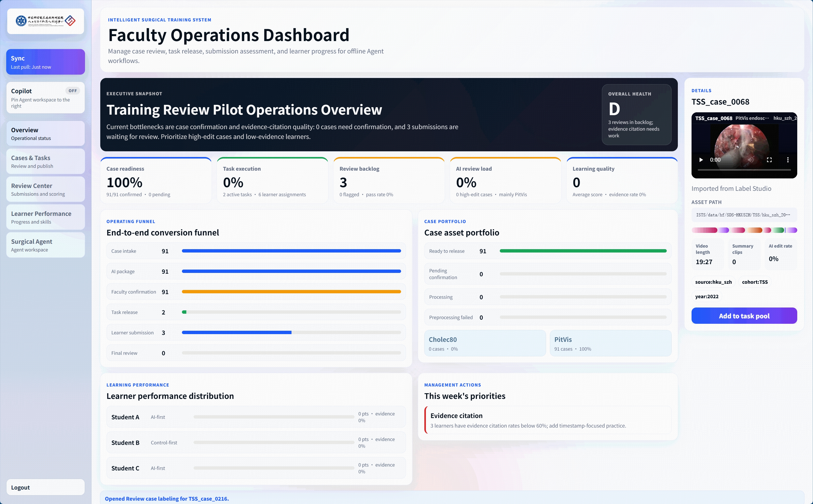Select the Faculty confirmation funnel row
The image size is (813, 504).
tap(256, 292)
